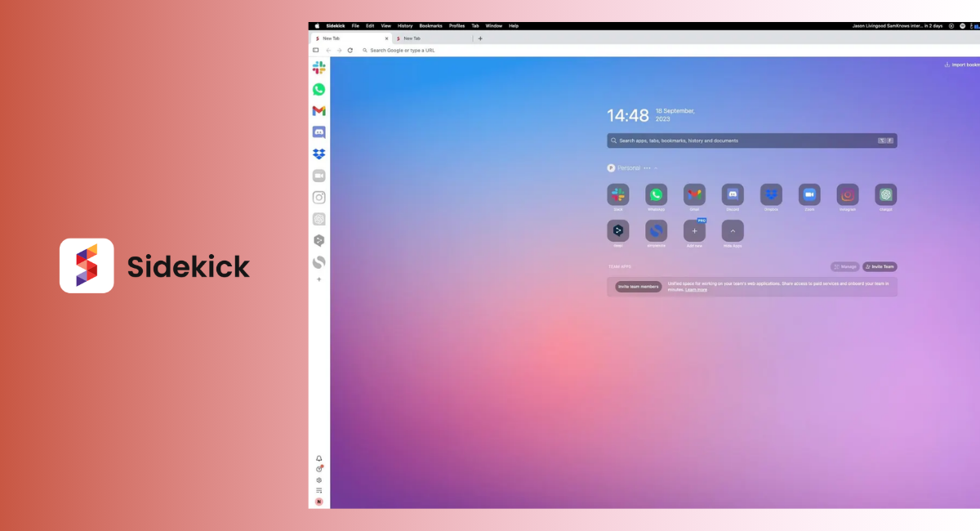980x531 pixels.
Task: Toggle the sidebar panel button beside back arrow
Action: tap(316, 50)
